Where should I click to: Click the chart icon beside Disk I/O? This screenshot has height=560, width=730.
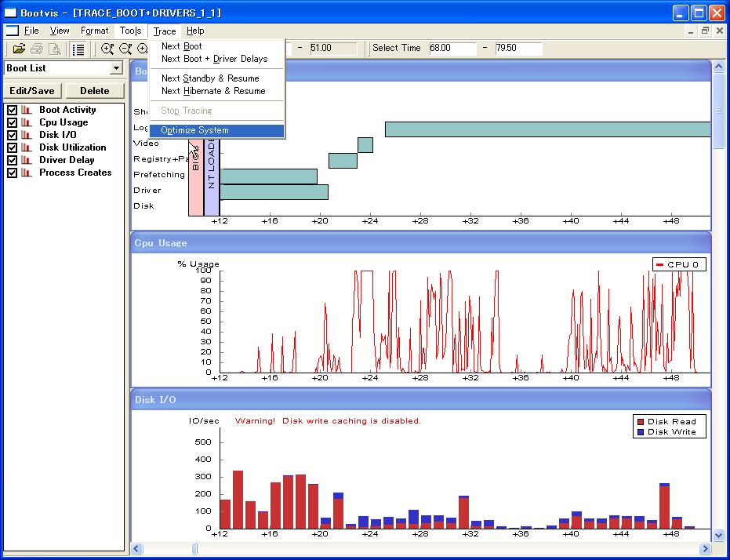pyautogui.click(x=27, y=135)
